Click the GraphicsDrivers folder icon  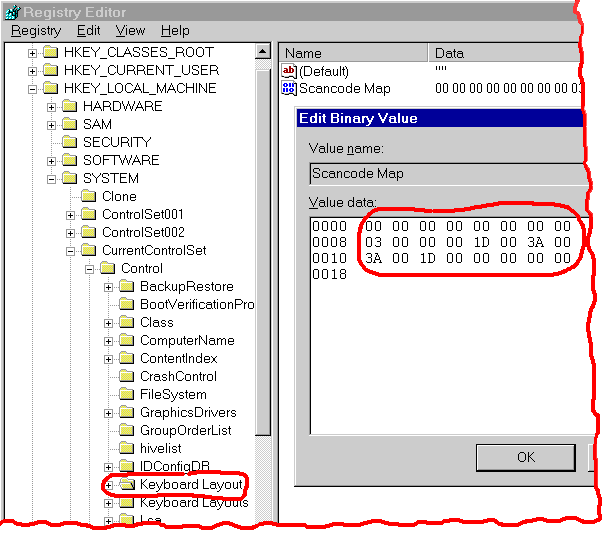tap(127, 412)
